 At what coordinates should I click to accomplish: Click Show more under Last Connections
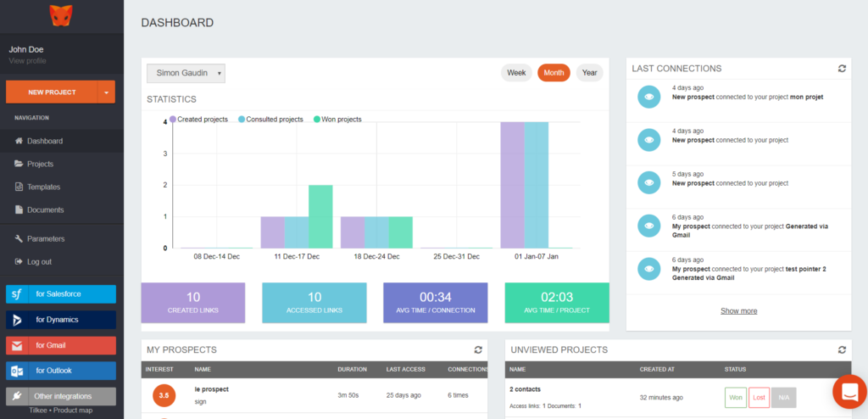[x=738, y=311]
